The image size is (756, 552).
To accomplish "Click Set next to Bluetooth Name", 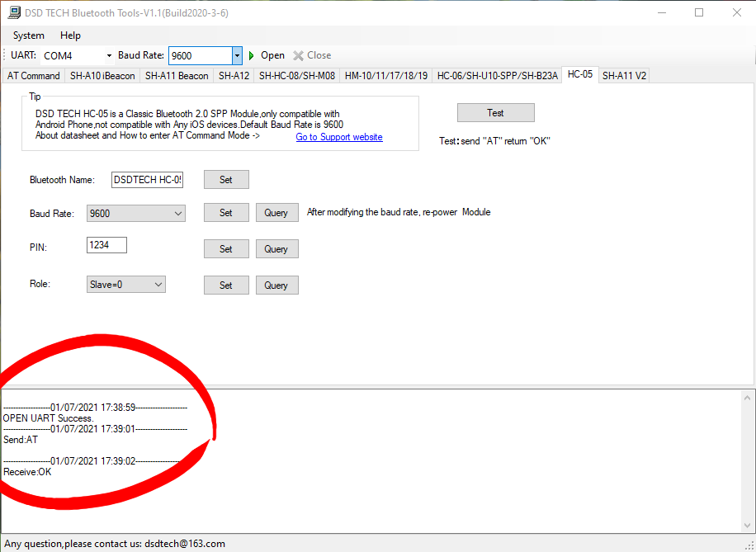I will [x=226, y=180].
